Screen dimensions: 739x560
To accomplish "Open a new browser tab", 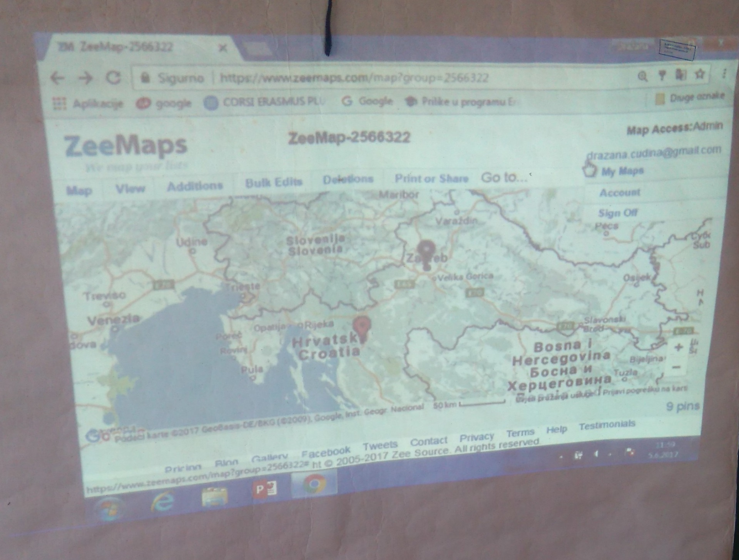I will click(x=259, y=49).
